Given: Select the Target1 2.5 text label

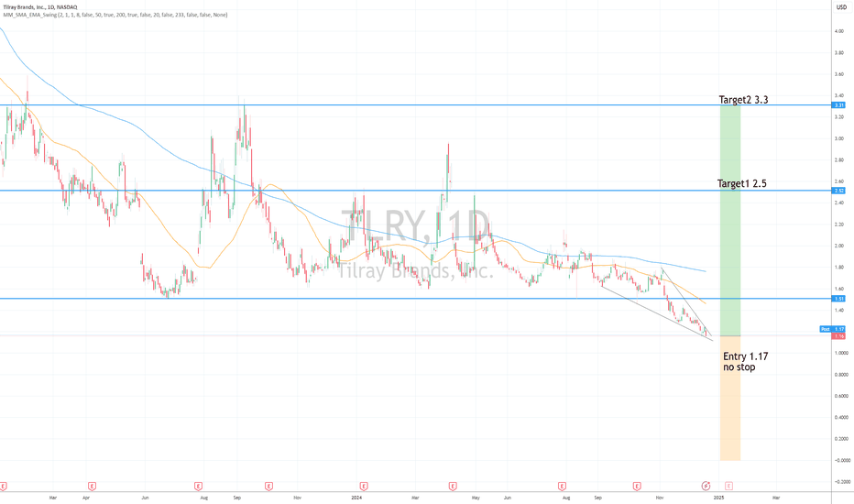Looking at the screenshot, I should point(741,183).
